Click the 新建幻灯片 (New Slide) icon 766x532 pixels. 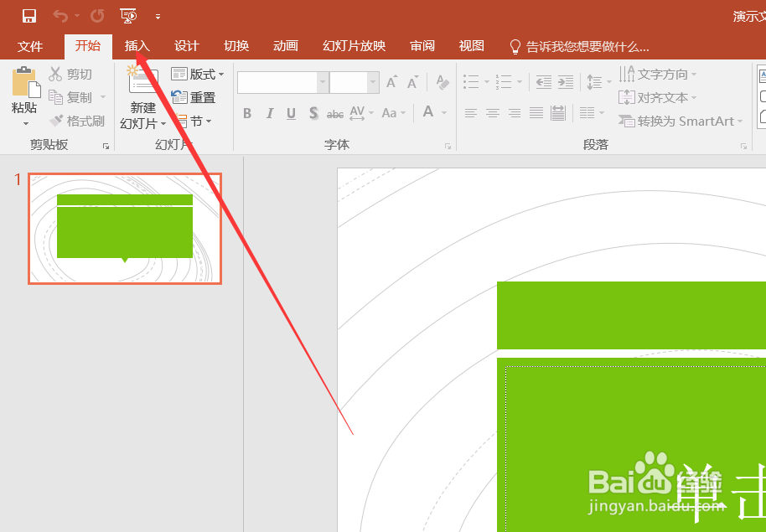pyautogui.click(x=142, y=81)
